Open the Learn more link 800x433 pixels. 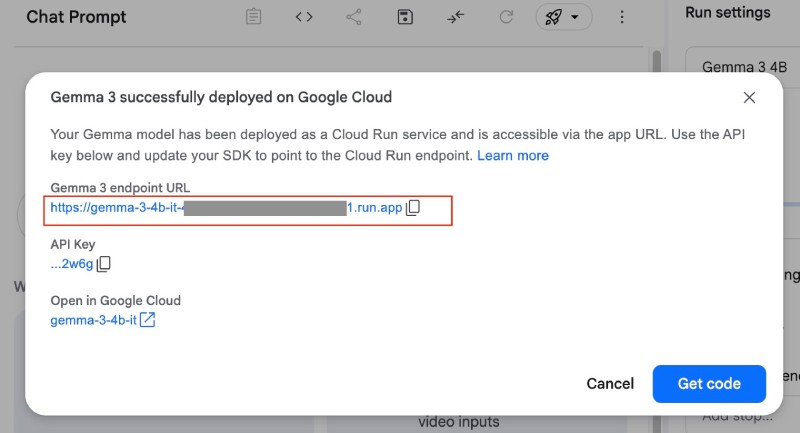513,156
